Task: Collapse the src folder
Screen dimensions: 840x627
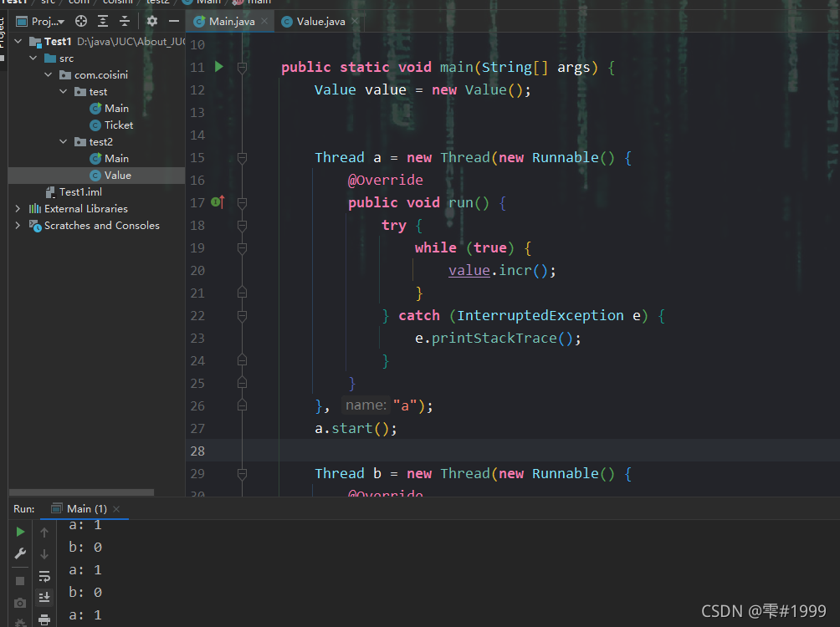Action: (x=33, y=58)
